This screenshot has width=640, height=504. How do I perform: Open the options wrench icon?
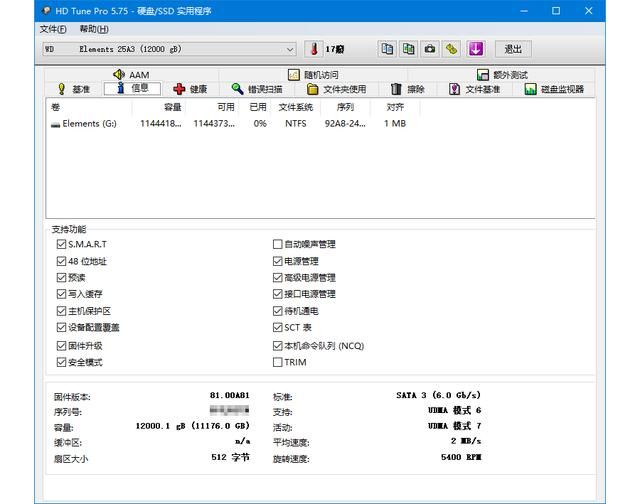451,49
